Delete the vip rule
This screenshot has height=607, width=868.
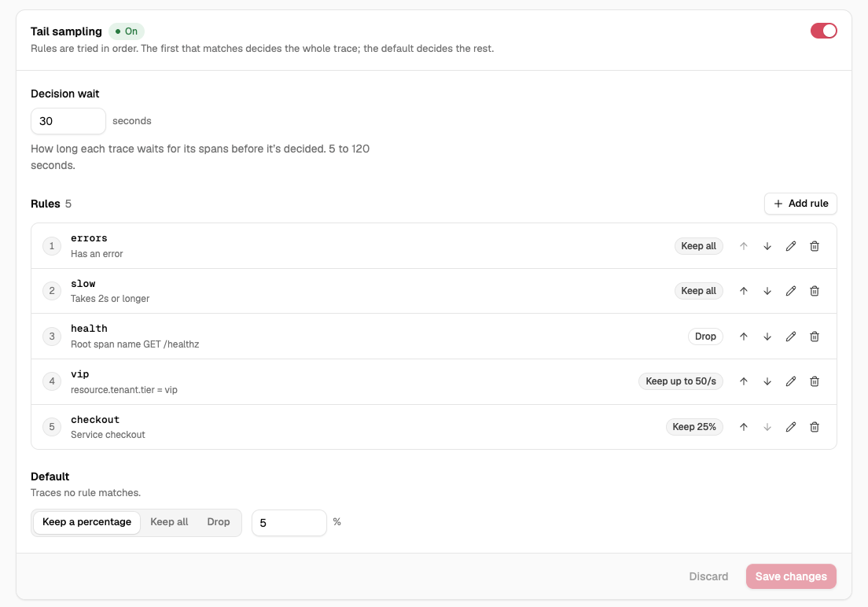[815, 381]
